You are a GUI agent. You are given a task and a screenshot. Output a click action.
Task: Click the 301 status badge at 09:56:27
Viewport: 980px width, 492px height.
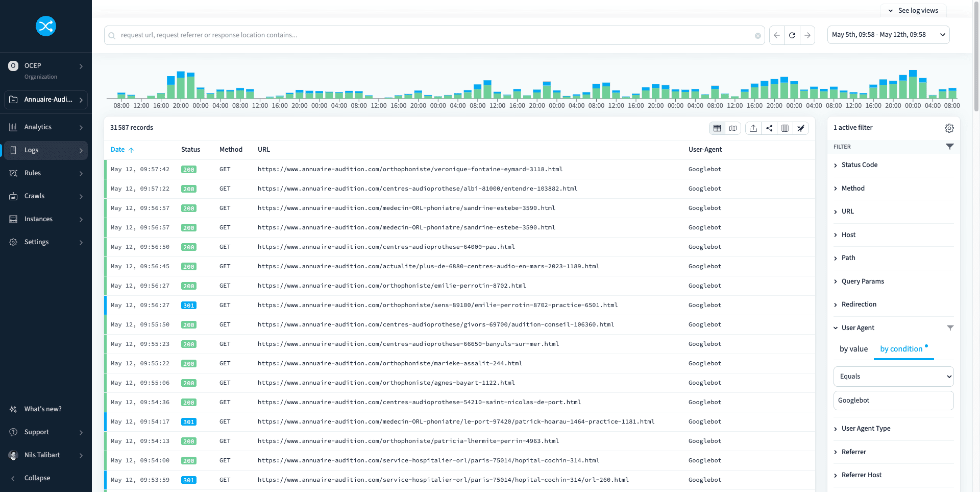(189, 306)
